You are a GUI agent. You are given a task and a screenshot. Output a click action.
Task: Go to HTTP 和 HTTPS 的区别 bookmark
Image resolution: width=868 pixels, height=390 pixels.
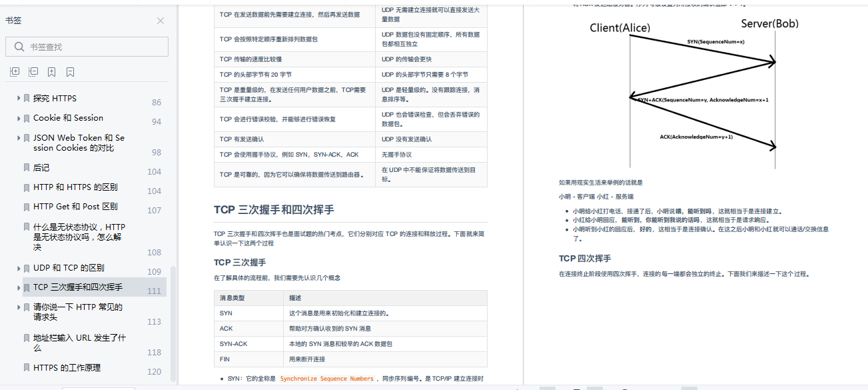coord(75,187)
